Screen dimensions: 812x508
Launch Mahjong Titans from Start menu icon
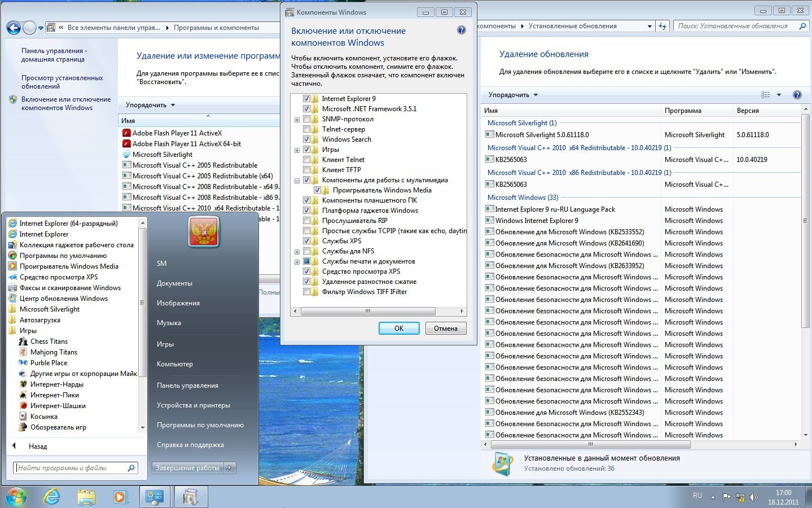click(x=23, y=352)
